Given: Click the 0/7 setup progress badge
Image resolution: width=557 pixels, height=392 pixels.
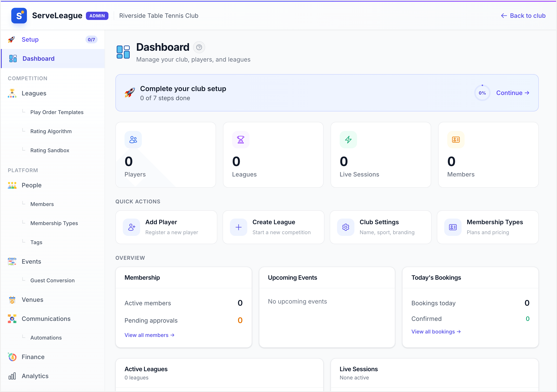Looking at the screenshot, I should click(x=91, y=39).
